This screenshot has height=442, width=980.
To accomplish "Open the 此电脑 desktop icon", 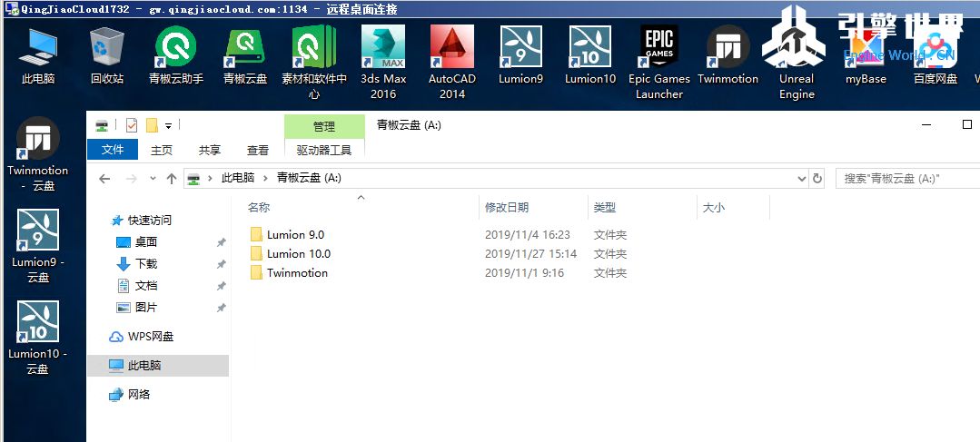I will [x=38, y=56].
